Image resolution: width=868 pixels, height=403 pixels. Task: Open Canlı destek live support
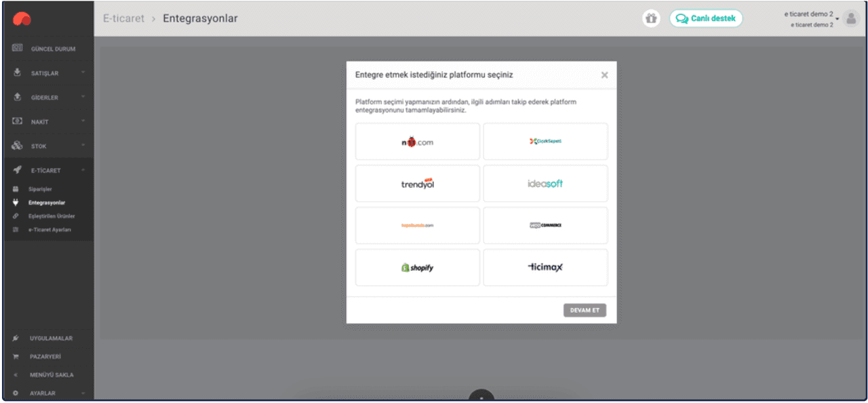point(706,18)
